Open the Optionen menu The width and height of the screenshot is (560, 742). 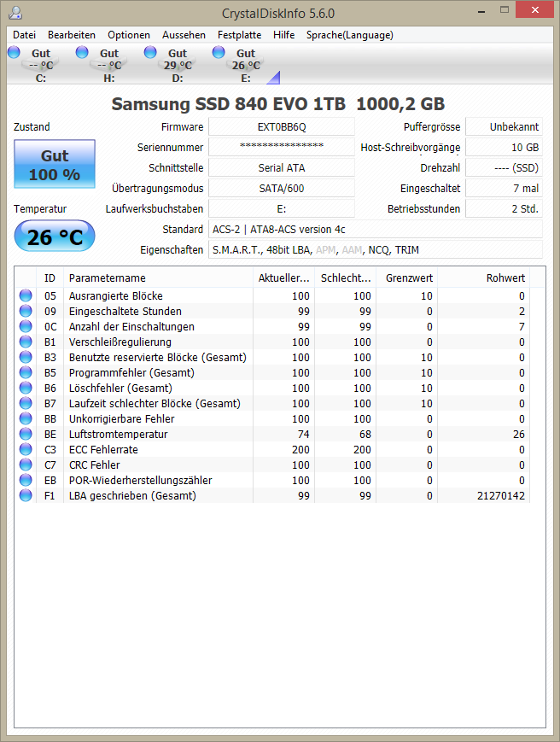point(129,35)
